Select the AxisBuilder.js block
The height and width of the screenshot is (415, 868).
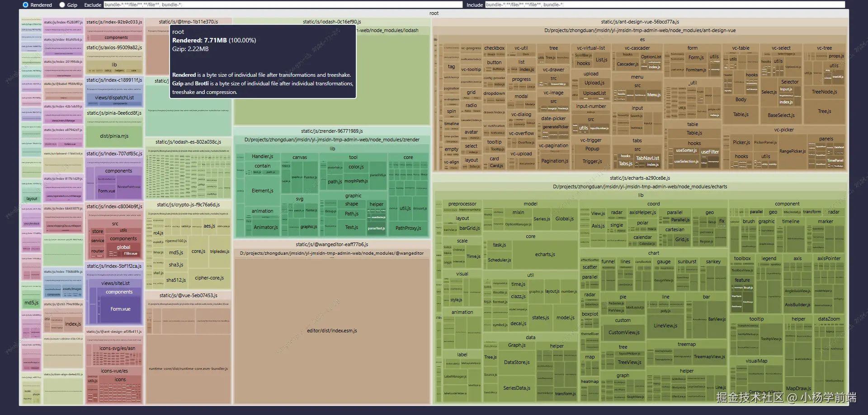(x=797, y=304)
